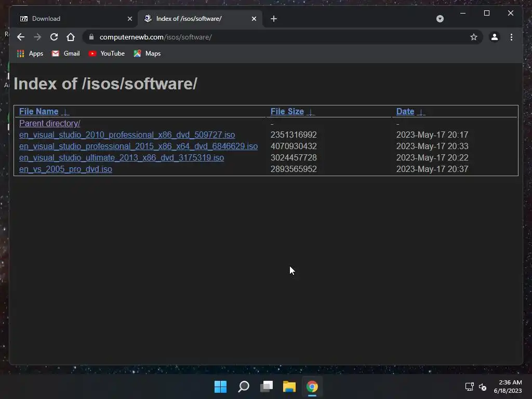Close the Index of /isos/software/ tab

click(254, 19)
